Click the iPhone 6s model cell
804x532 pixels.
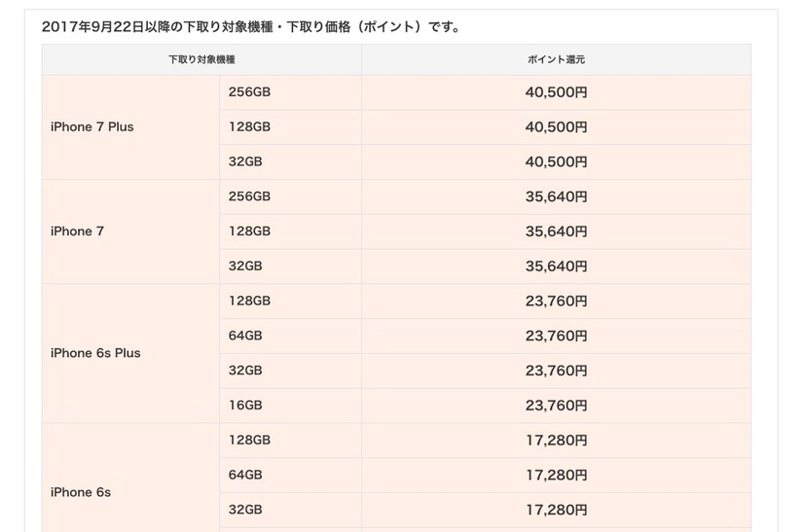click(130, 478)
